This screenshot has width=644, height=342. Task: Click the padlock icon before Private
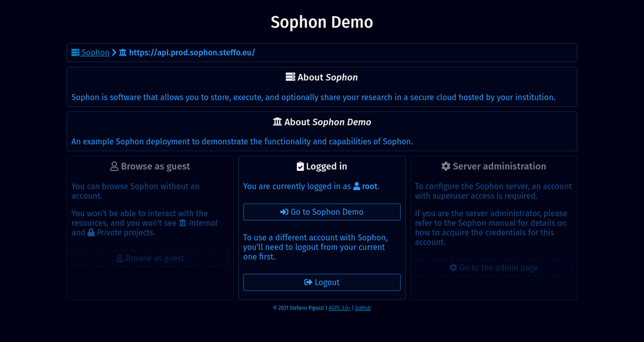91,232
